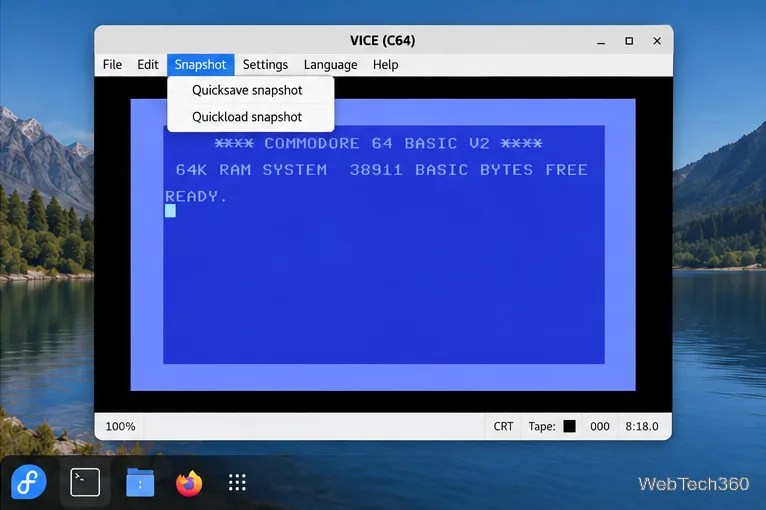This screenshot has height=510, width=766.
Task: Maximize the VICE window
Action: coord(629,41)
